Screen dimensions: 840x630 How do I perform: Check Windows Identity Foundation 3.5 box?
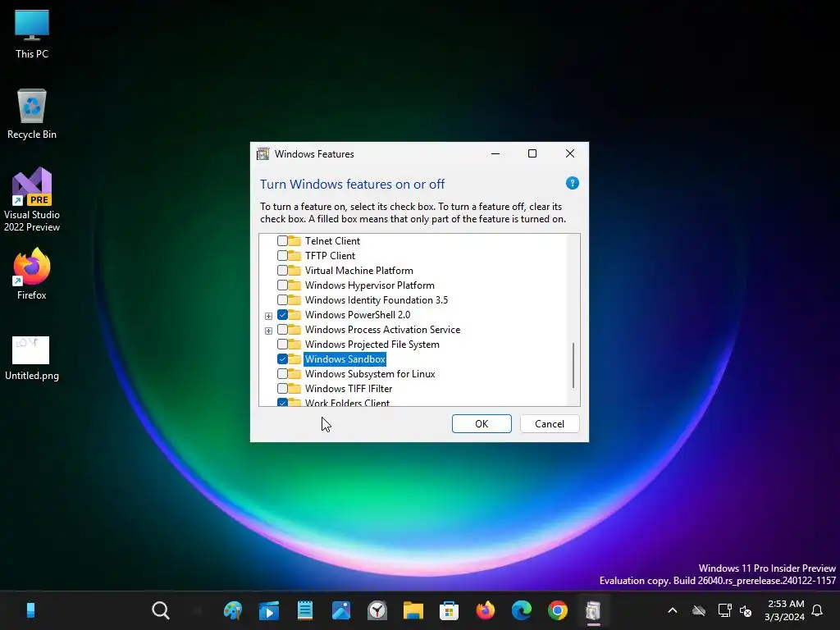coord(282,300)
